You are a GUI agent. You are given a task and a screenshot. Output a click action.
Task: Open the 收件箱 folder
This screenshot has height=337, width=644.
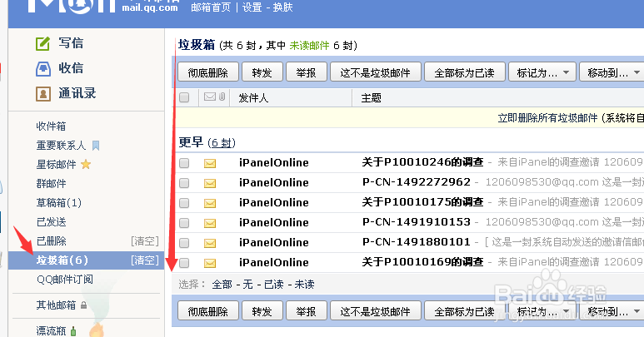[51, 126]
